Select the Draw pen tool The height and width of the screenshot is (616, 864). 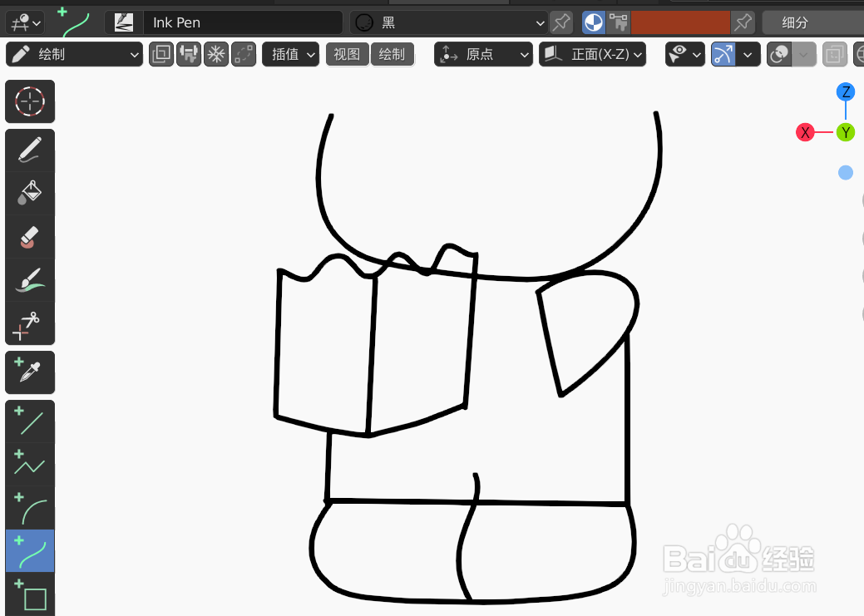[x=30, y=149]
